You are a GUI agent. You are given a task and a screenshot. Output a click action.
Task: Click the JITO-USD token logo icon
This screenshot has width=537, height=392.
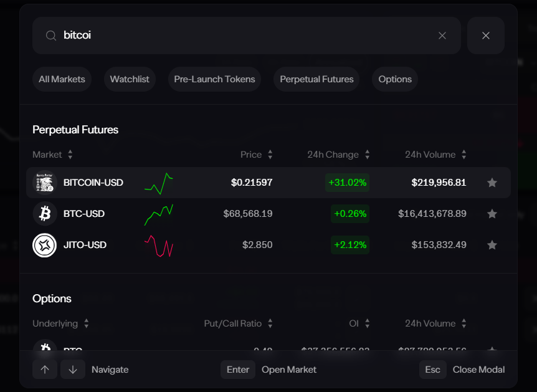click(45, 245)
